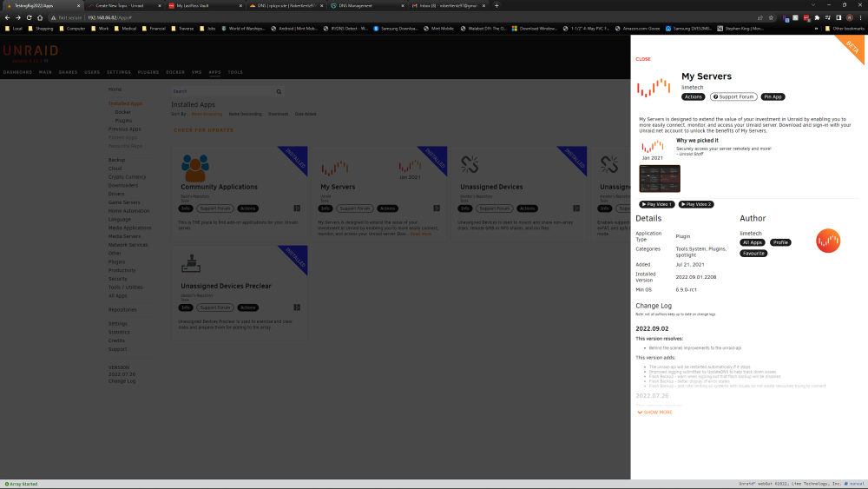This screenshot has height=489, width=868.
Task: Open the My Servers screenshot thumbnail
Action: click(x=660, y=179)
